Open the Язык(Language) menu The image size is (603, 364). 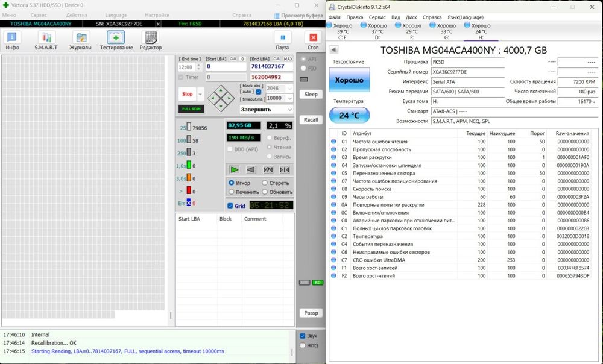(x=466, y=17)
